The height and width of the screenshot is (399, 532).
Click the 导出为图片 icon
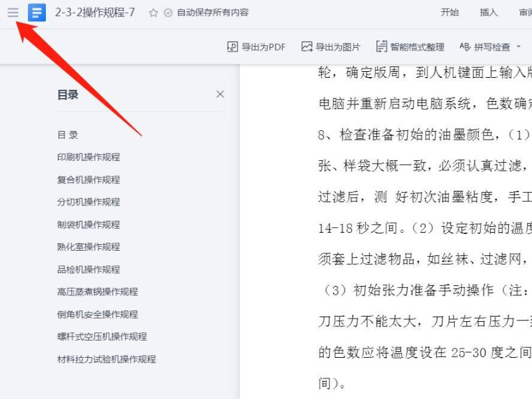coord(307,47)
